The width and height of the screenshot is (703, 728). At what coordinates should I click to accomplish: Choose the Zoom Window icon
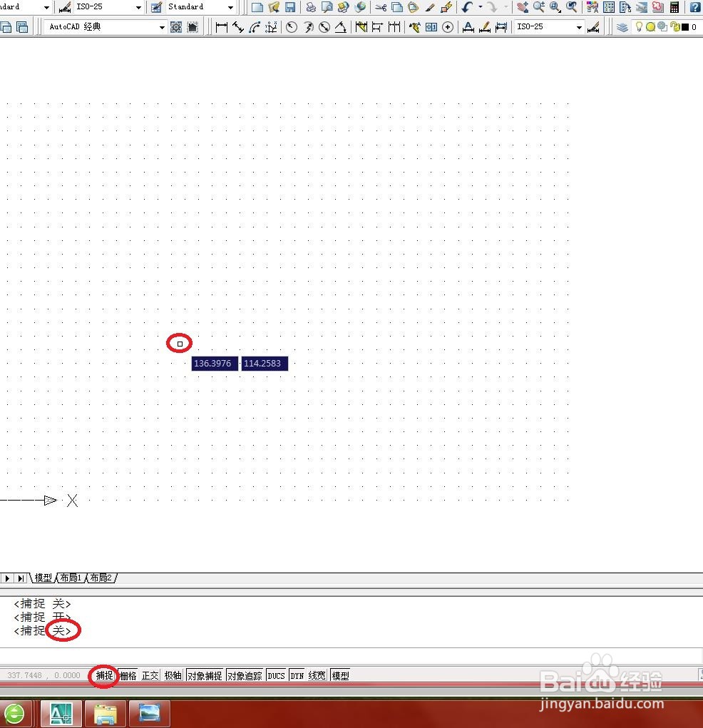[x=555, y=7]
